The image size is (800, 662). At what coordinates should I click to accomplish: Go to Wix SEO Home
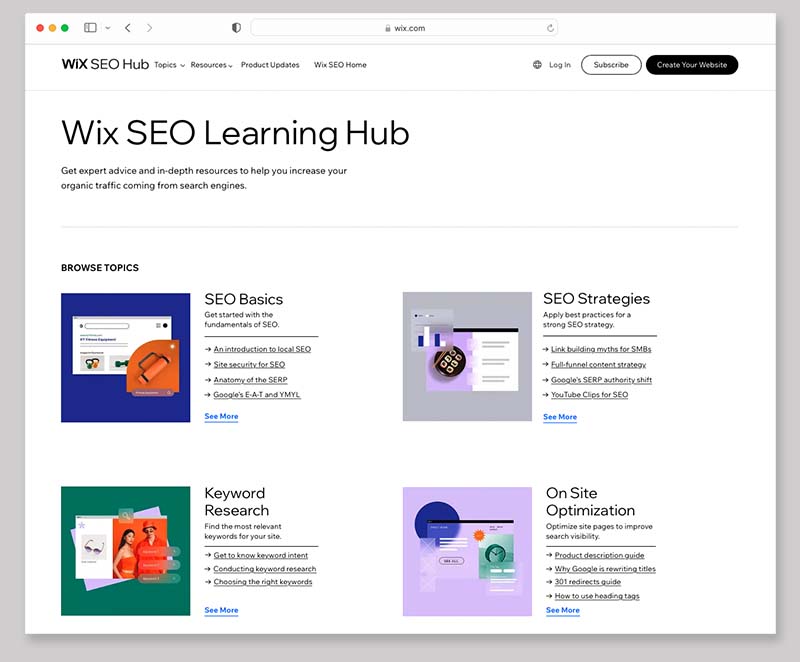pos(340,65)
